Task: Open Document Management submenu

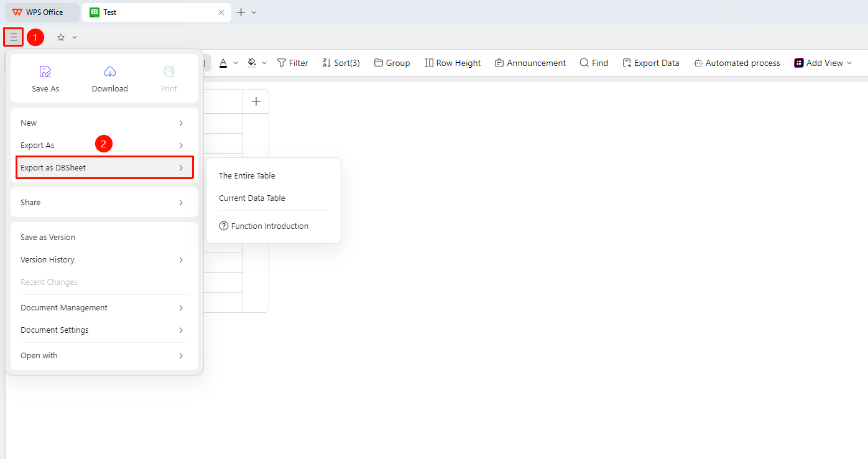Action: tap(104, 308)
